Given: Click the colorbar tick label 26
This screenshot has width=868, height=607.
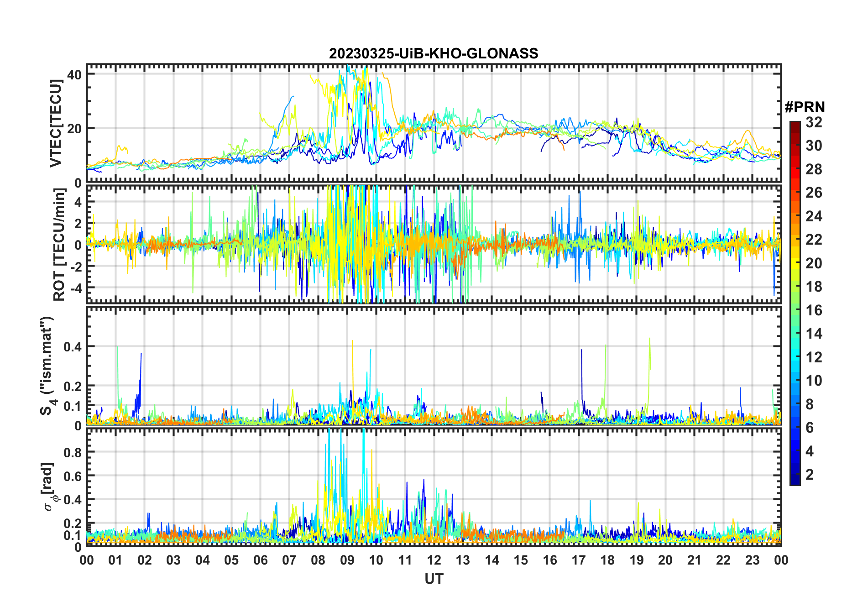Looking at the screenshot, I should (x=814, y=193).
